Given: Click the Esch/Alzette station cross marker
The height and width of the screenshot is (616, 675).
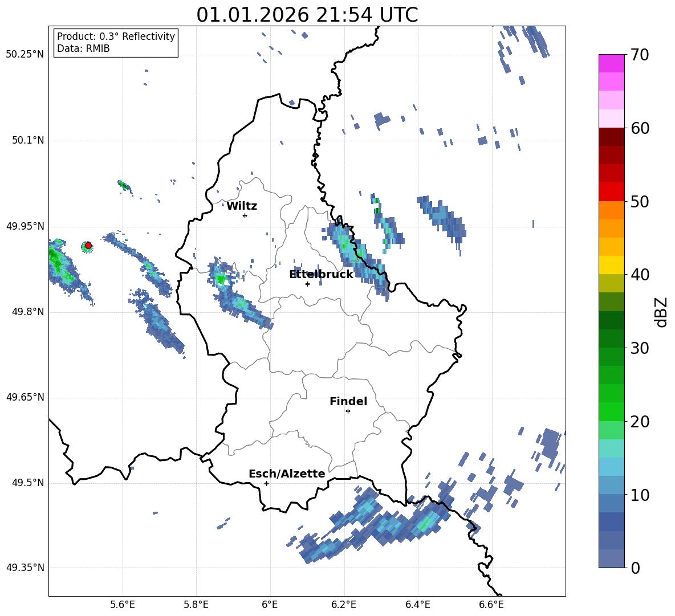Looking at the screenshot, I should coord(266,483).
